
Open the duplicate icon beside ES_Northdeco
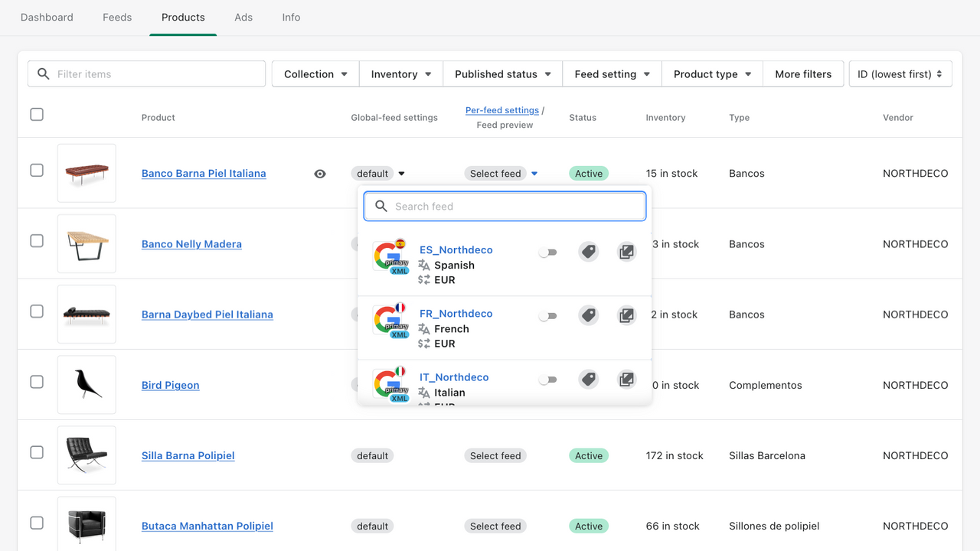(626, 251)
